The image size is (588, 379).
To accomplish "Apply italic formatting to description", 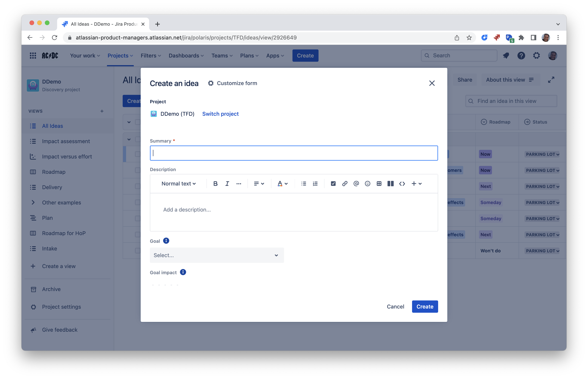I will tap(227, 184).
